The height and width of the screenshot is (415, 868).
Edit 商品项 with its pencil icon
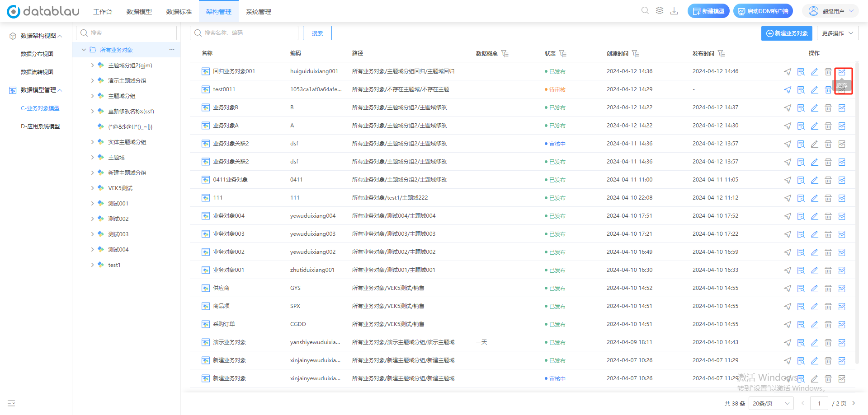click(x=815, y=307)
